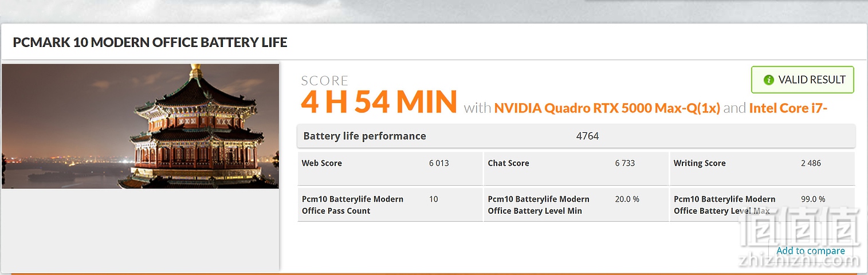Select the Office Pass Count cell
This screenshot has width=868, height=275.
[390, 205]
